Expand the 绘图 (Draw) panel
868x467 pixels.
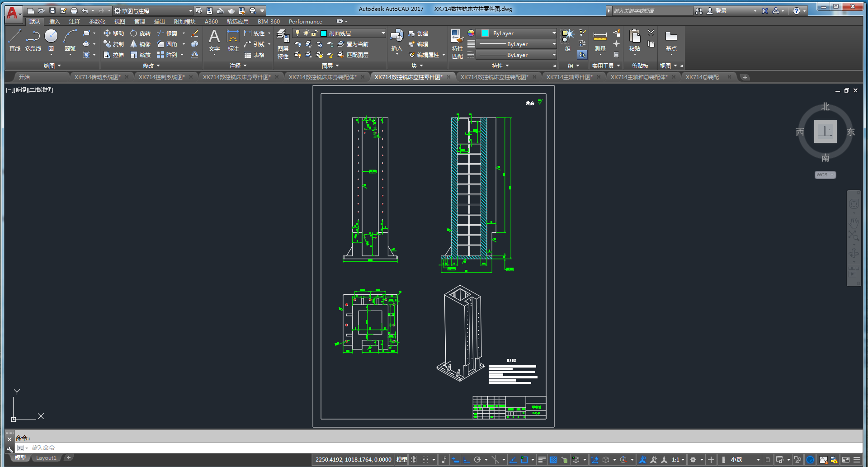click(52, 66)
